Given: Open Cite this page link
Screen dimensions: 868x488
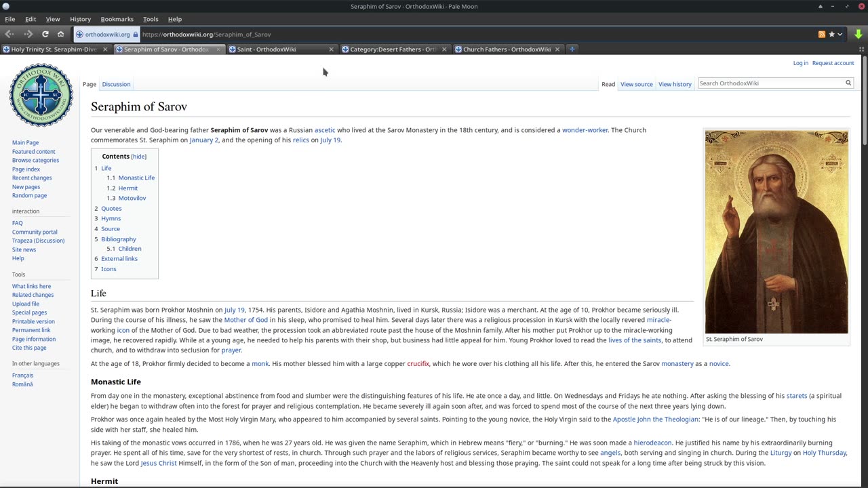Looking at the screenshot, I should tap(29, 348).
